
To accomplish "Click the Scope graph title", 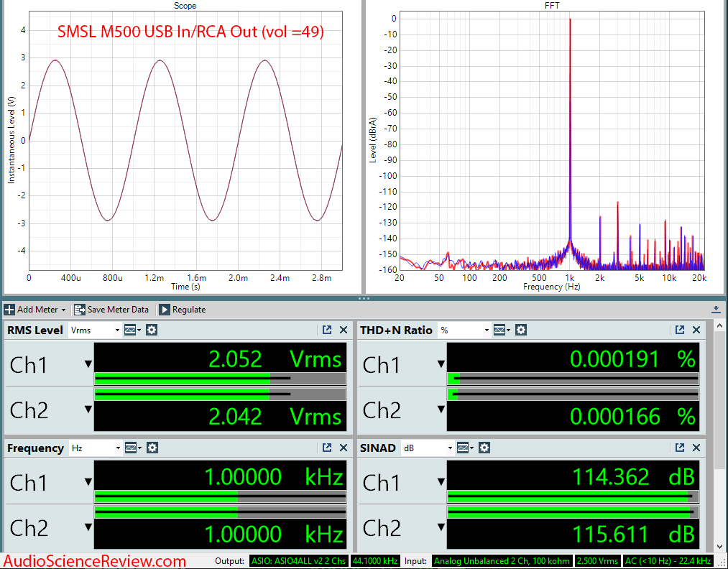I will click(185, 6).
